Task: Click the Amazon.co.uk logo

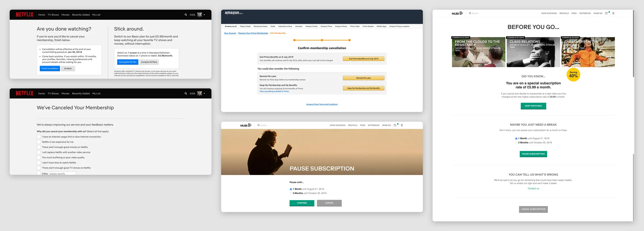Action: tap(234, 13)
